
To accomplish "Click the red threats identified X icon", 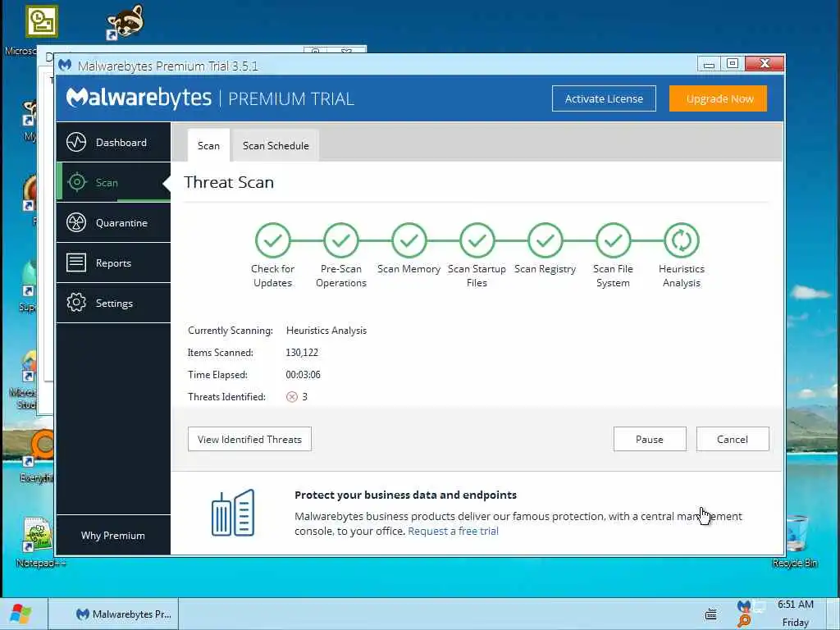I will point(291,396).
